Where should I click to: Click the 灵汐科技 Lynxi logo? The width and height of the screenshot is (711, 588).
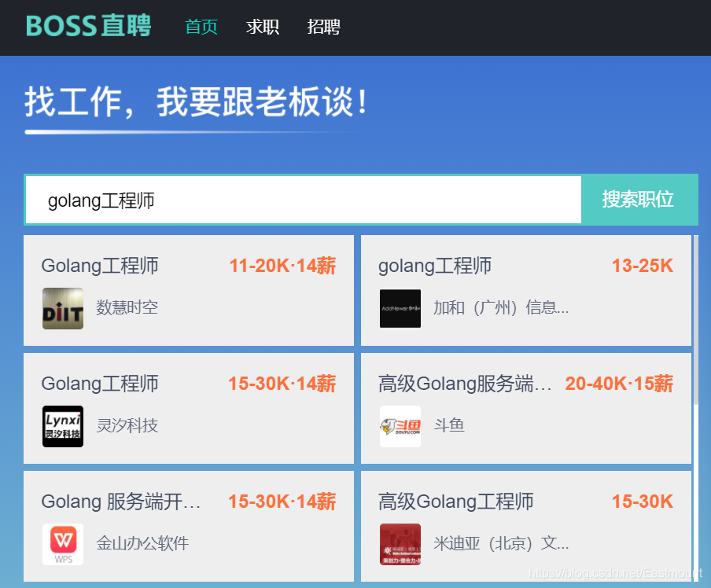[x=63, y=426]
